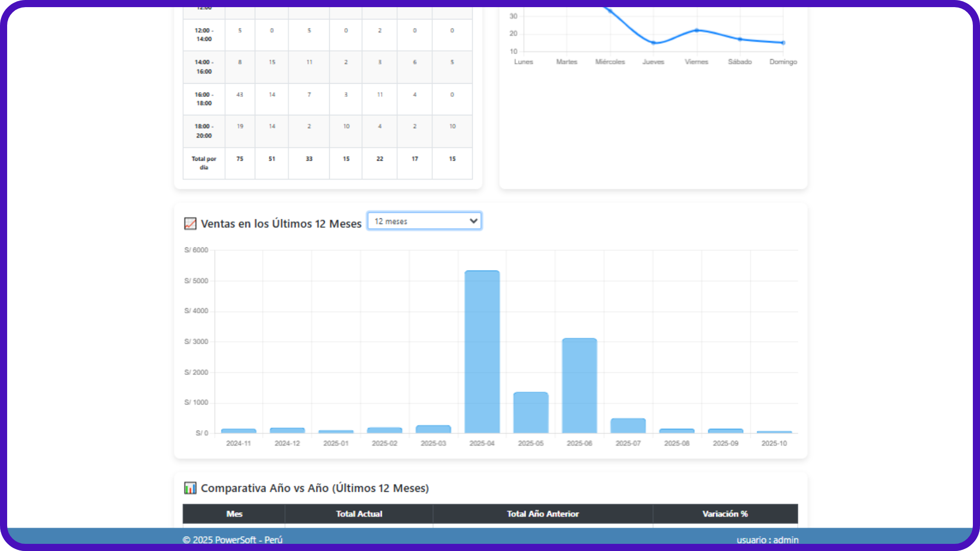Screen dimensions: 980x551
Task: Click the Domingo point on the line chart
Action: click(783, 43)
